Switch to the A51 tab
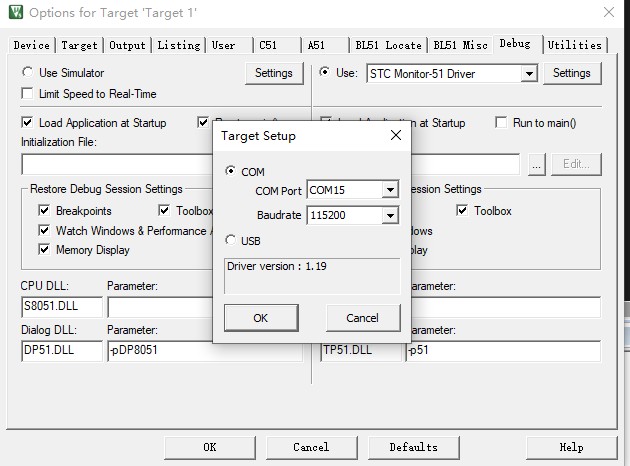Image resolution: width=630 pixels, height=466 pixels. pyautogui.click(x=325, y=45)
